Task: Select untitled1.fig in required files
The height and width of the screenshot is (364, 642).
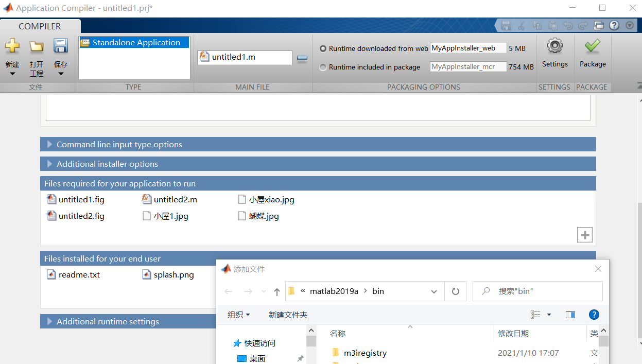Action: (76, 199)
